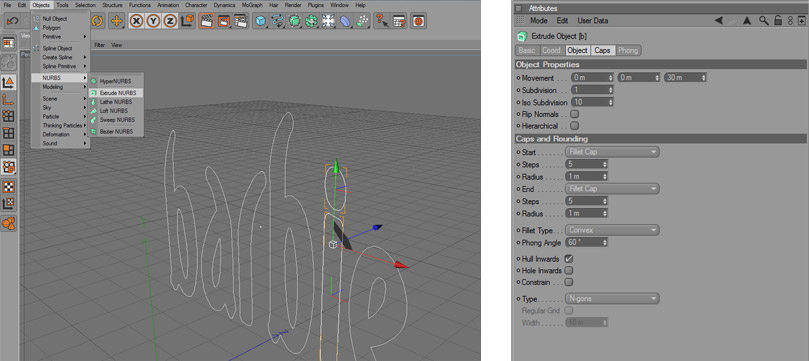Open End cap type dropdown
This screenshot has height=361, width=809.
coord(612,189)
